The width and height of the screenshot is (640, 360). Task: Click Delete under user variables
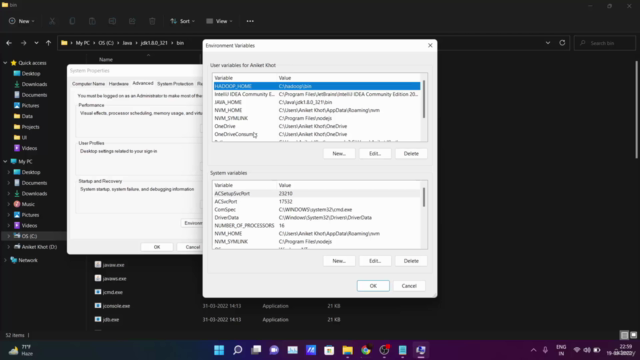click(411, 153)
